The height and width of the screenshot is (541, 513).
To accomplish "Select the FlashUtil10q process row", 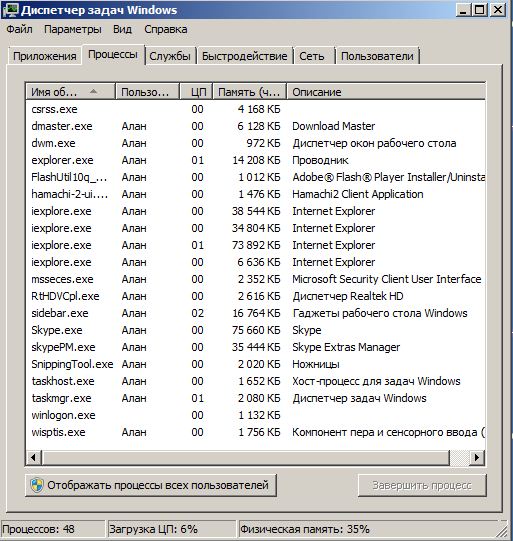I will (x=255, y=177).
